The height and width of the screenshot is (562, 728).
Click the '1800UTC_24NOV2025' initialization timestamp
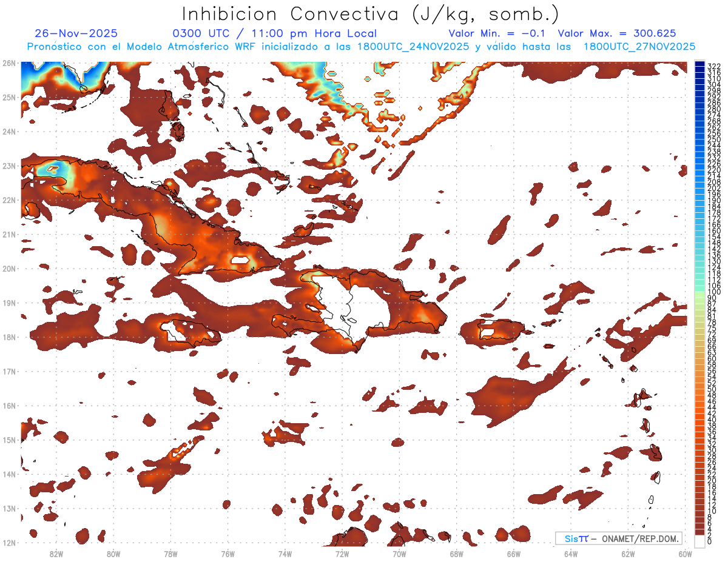[x=413, y=47]
